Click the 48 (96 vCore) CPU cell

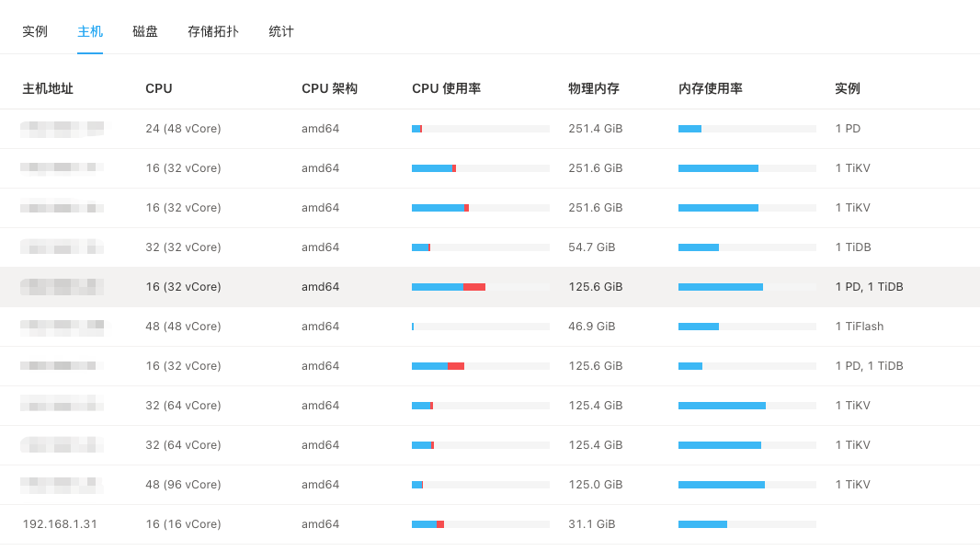click(x=183, y=485)
